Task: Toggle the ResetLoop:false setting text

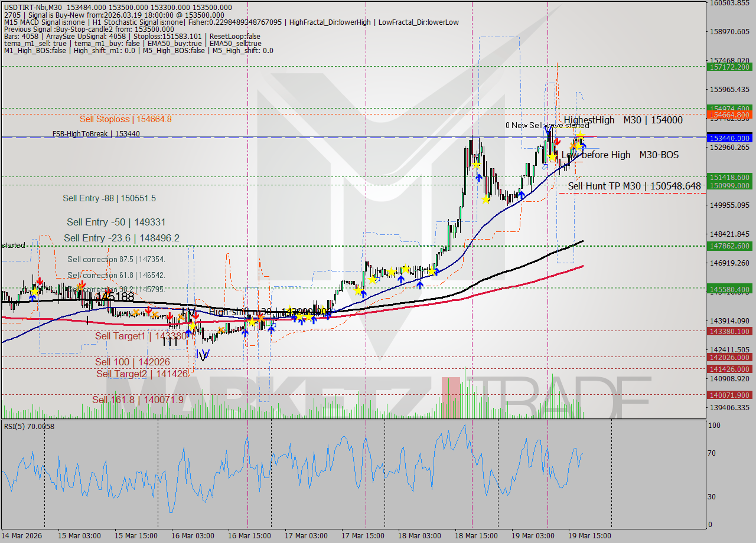Action: point(236,36)
